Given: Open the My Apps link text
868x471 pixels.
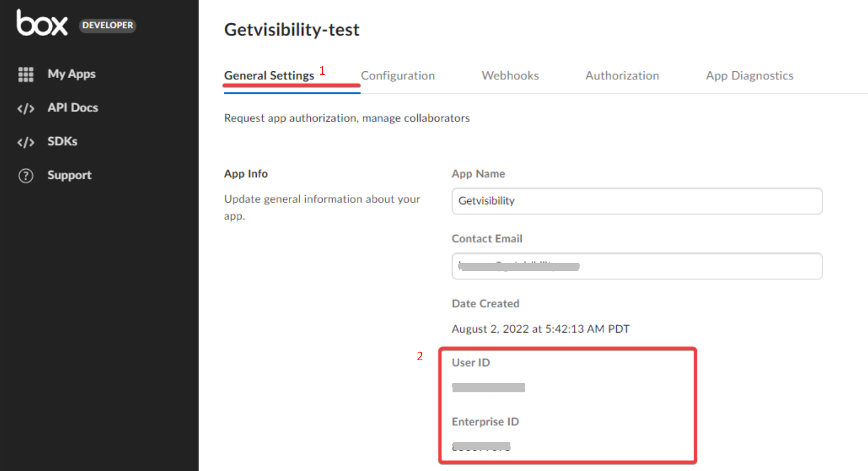Looking at the screenshot, I should pyautogui.click(x=71, y=74).
